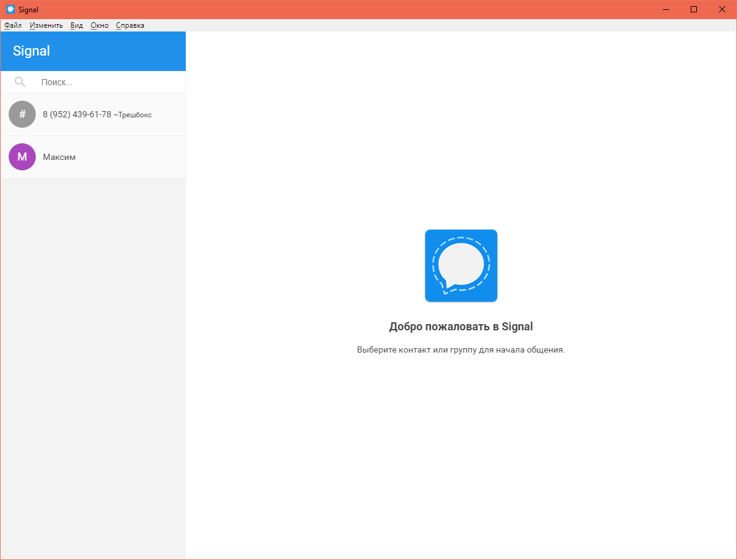The width and height of the screenshot is (737, 560).
Task: Open the Максим conversation
Action: click(x=93, y=157)
